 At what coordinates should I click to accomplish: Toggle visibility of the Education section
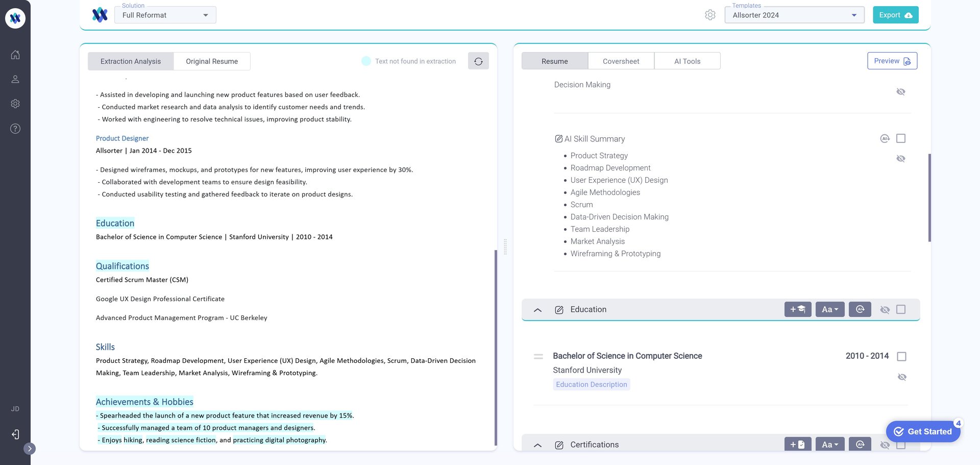click(x=885, y=310)
